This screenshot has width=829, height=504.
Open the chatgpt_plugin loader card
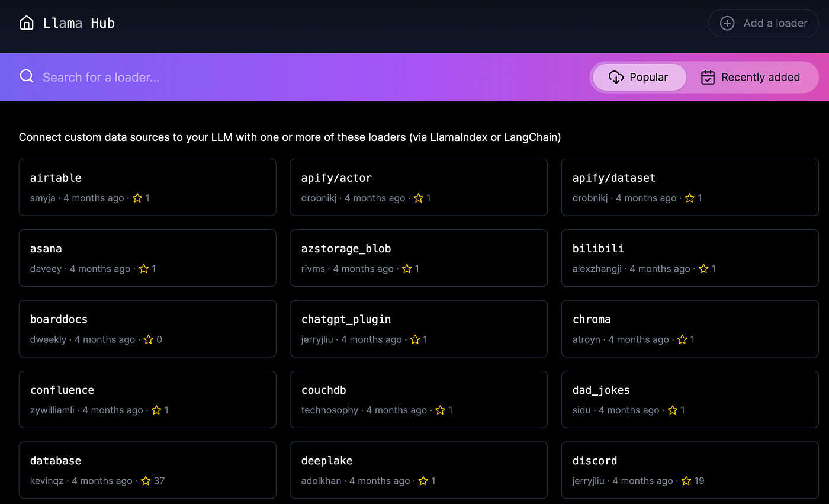coord(419,329)
